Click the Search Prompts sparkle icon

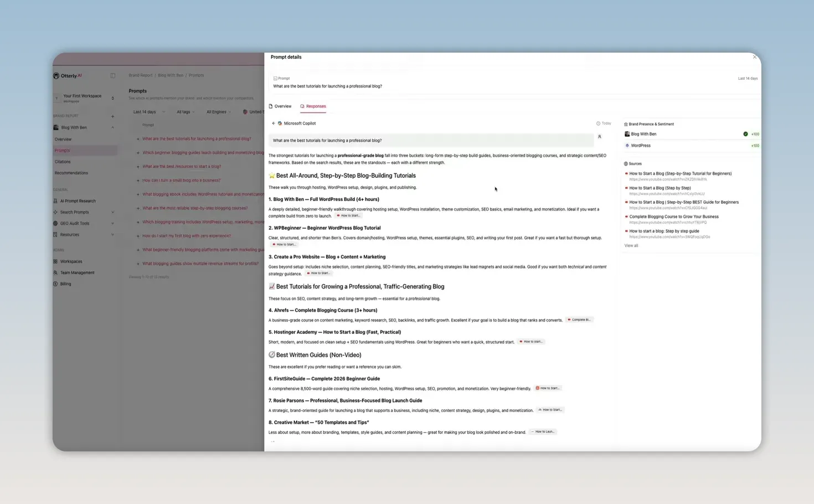[x=55, y=212]
